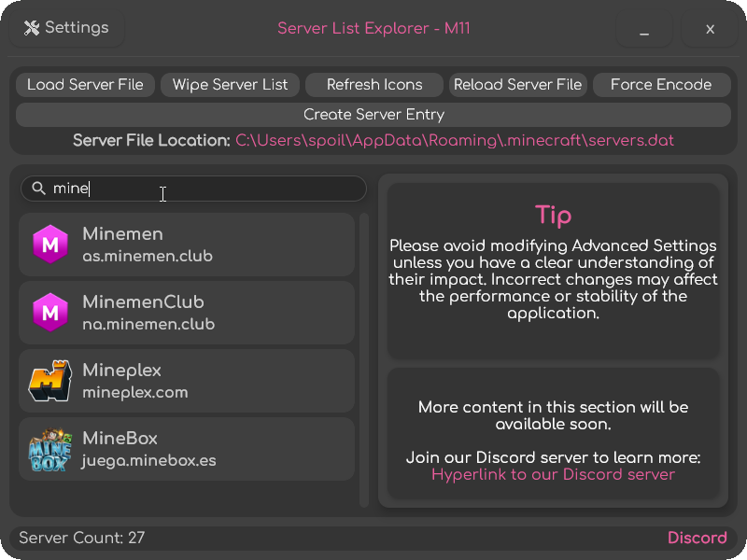Open the servers.dat file location path
The height and width of the screenshot is (560, 747).
455,141
